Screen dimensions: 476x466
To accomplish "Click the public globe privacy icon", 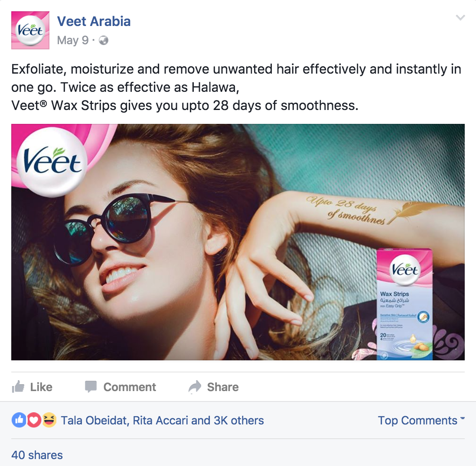I will pyautogui.click(x=104, y=40).
